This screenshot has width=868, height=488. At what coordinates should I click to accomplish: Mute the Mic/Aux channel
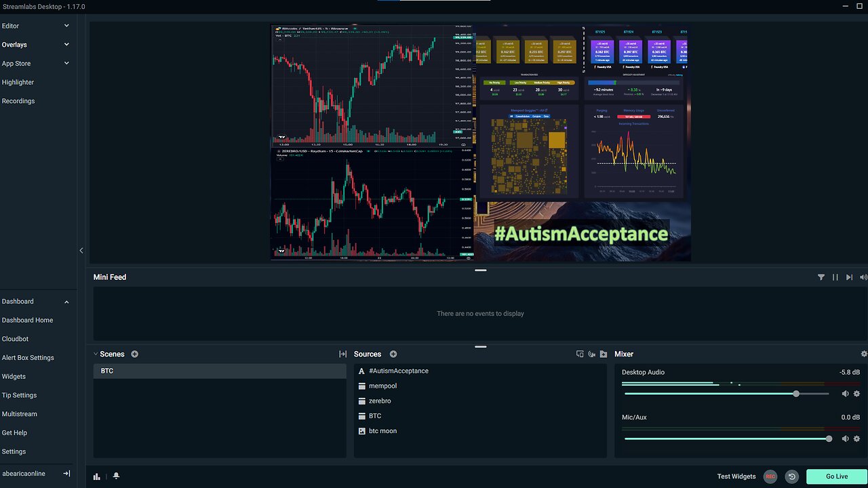coord(845,439)
